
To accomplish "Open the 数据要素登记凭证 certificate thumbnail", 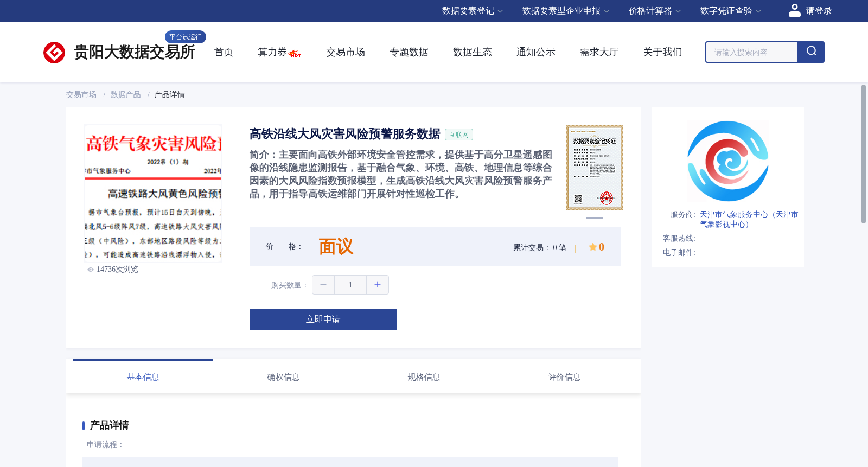I will click(595, 168).
